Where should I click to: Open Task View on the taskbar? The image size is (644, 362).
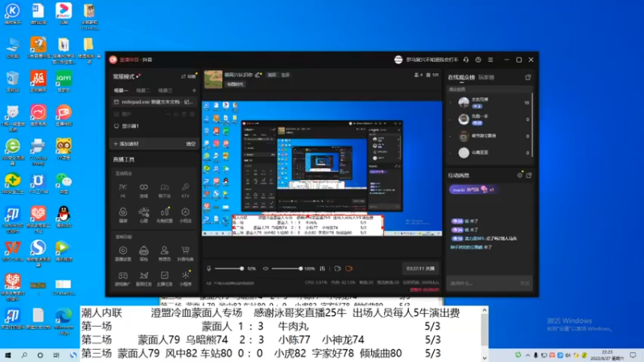(56, 355)
